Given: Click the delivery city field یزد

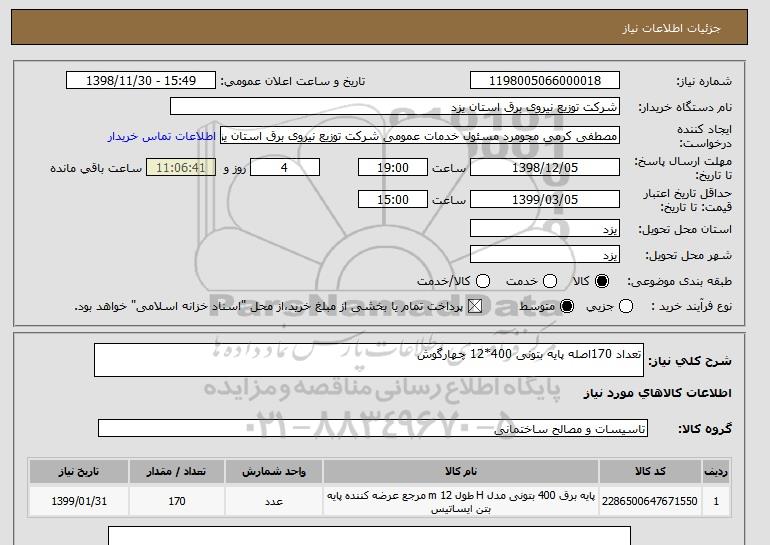Looking at the screenshot, I should (x=545, y=254).
